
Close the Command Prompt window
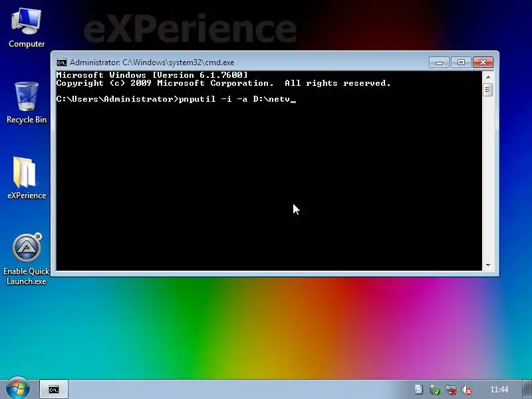click(x=483, y=63)
